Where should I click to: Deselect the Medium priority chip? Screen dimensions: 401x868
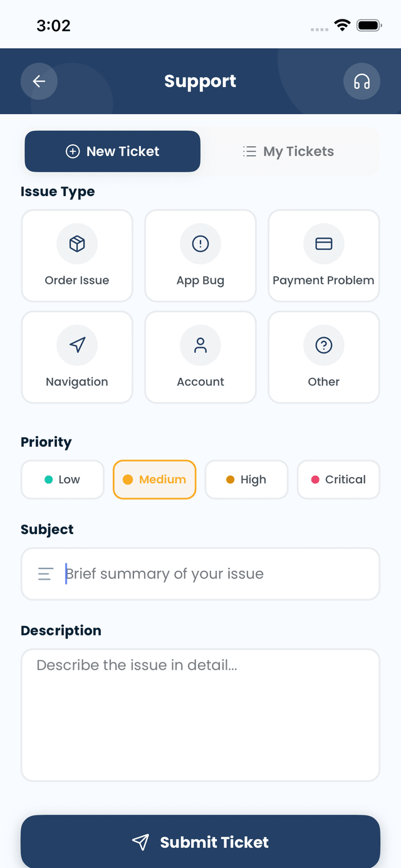(154, 479)
